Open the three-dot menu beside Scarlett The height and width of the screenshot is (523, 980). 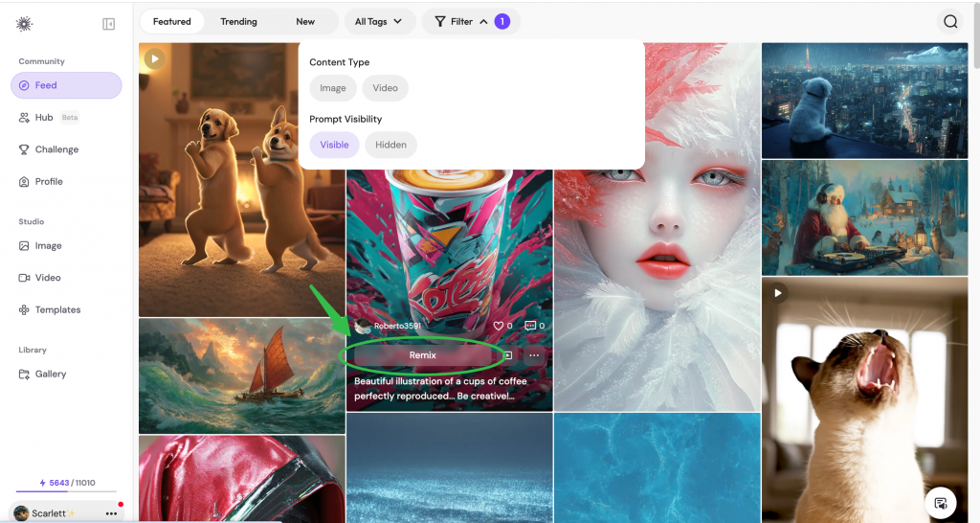pyautogui.click(x=112, y=513)
